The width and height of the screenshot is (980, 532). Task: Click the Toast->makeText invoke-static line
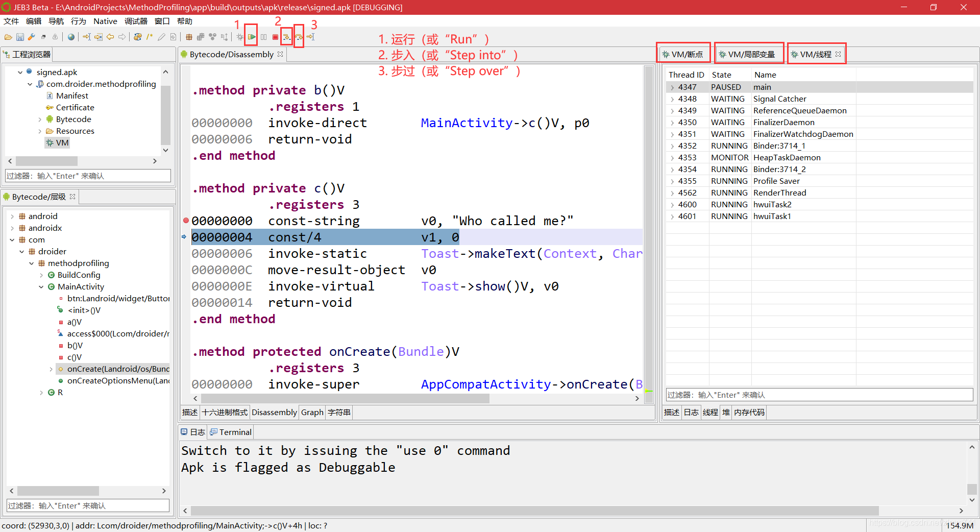coord(416,254)
